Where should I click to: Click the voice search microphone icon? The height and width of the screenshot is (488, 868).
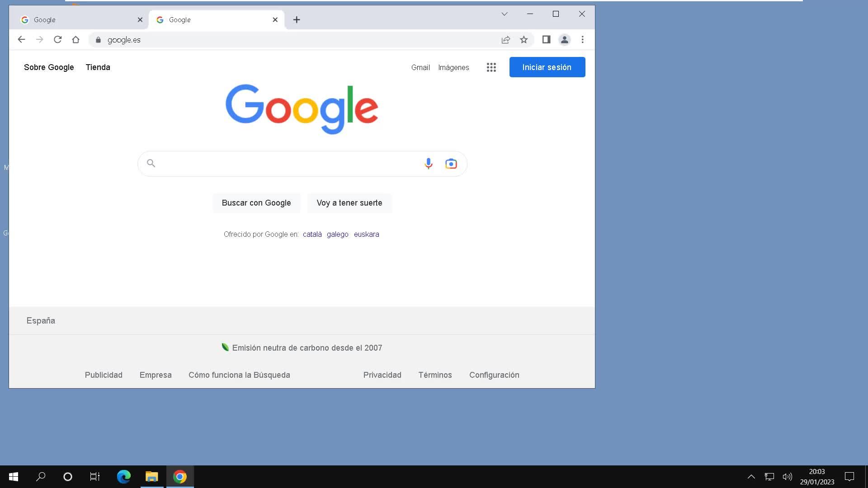428,164
